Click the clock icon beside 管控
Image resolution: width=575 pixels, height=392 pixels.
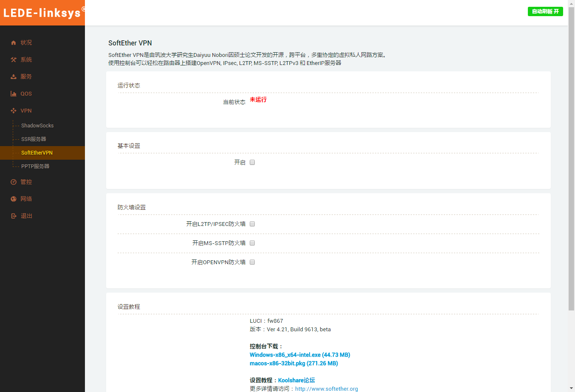pos(14,182)
